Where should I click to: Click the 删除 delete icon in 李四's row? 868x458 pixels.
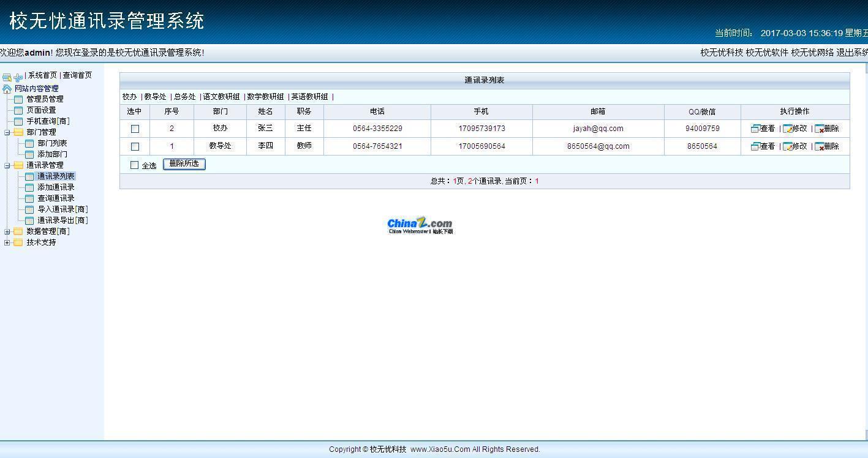pos(820,146)
